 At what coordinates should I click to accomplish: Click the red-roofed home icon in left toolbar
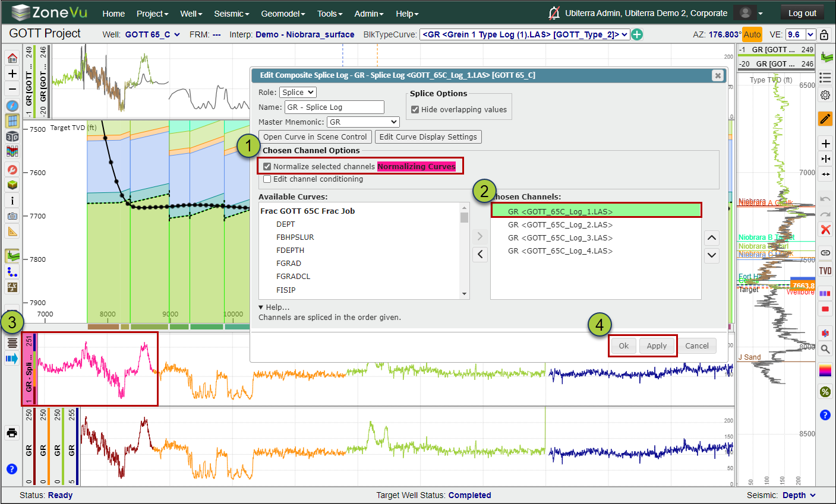[12, 58]
